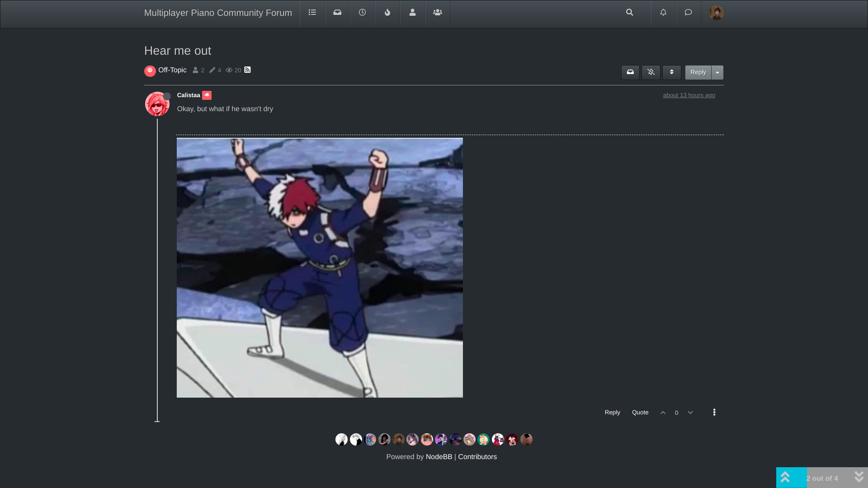Jump to top with double-up arrows
The height and width of the screenshot is (488, 868).
coord(785,477)
